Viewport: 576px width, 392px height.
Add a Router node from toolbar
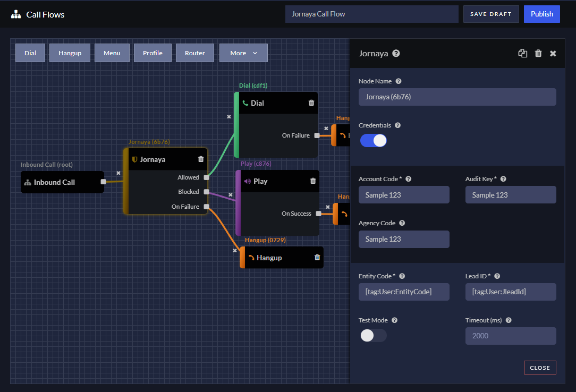pyautogui.click(x=195, y=53)
